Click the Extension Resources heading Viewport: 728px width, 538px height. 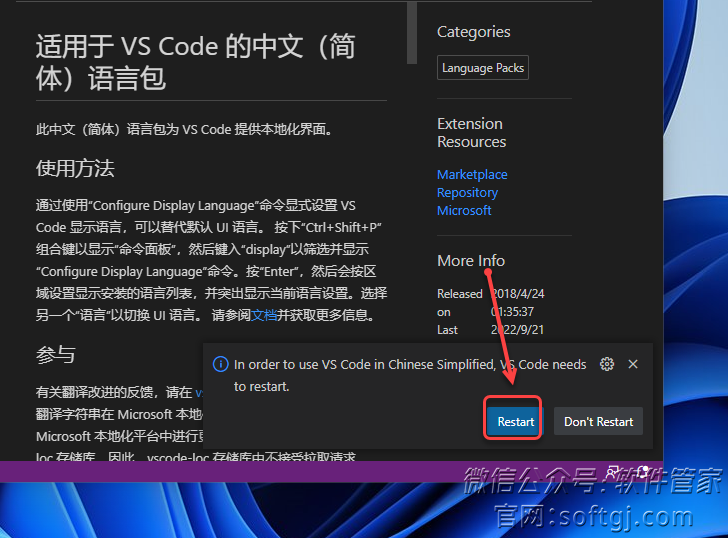(x=472, y=133)
